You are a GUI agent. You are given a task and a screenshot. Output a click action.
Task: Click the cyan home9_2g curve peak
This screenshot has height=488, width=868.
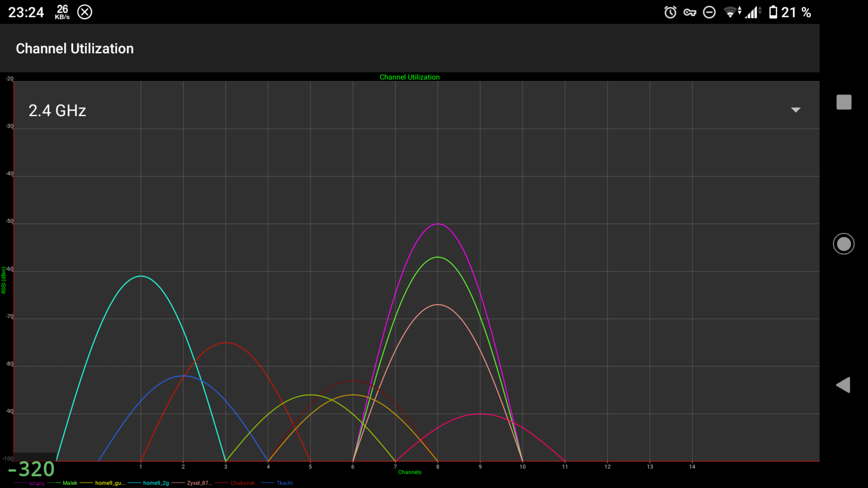(141, 276)
